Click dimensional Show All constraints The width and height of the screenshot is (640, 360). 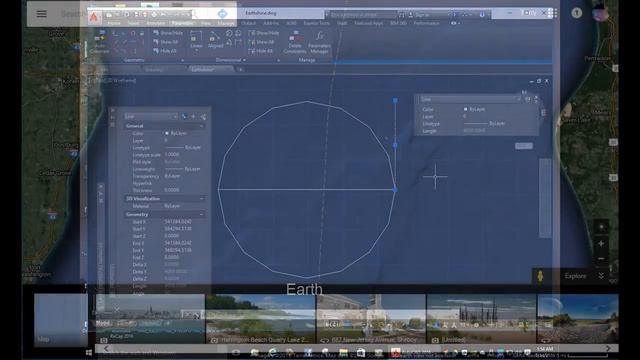261,42
